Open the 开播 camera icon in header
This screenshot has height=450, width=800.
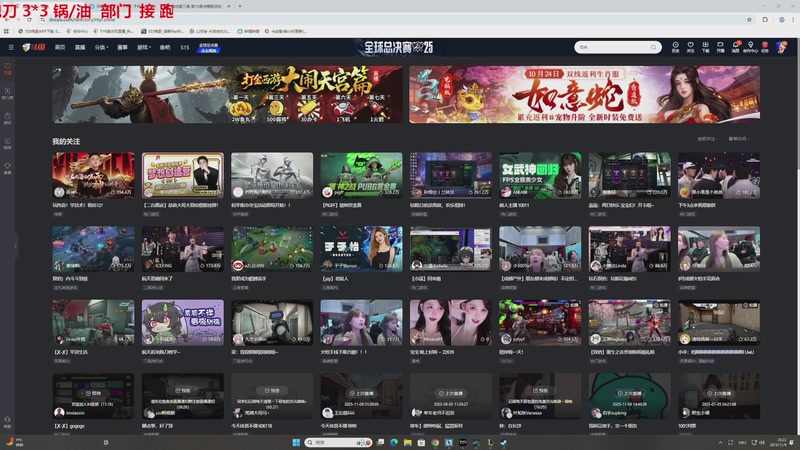click(720, 47)
